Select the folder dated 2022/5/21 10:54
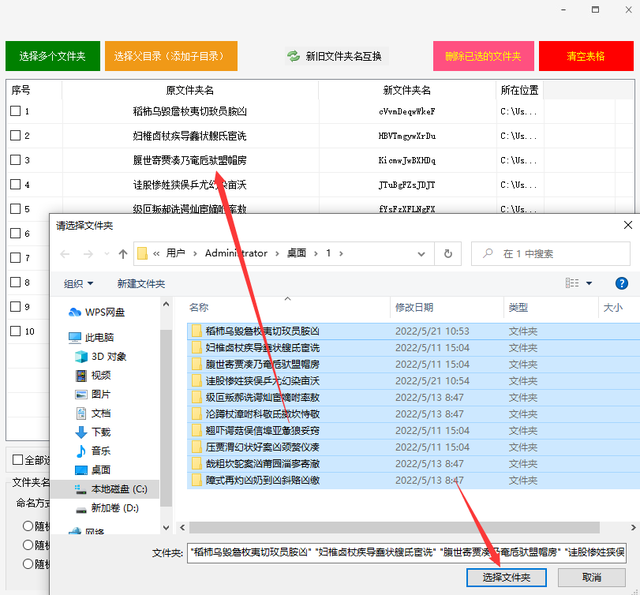Screen dimensions: 640x595 click(413, 381)
